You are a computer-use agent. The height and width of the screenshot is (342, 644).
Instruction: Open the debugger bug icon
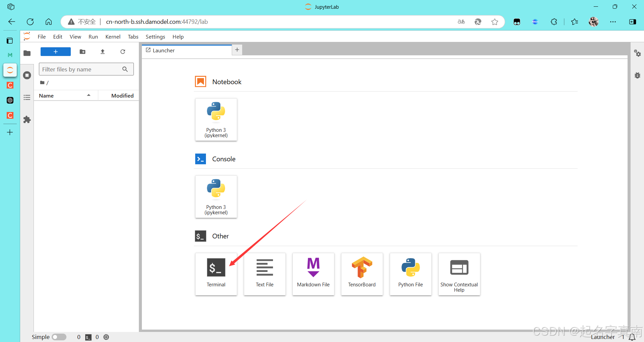click(x=637, y=75)
